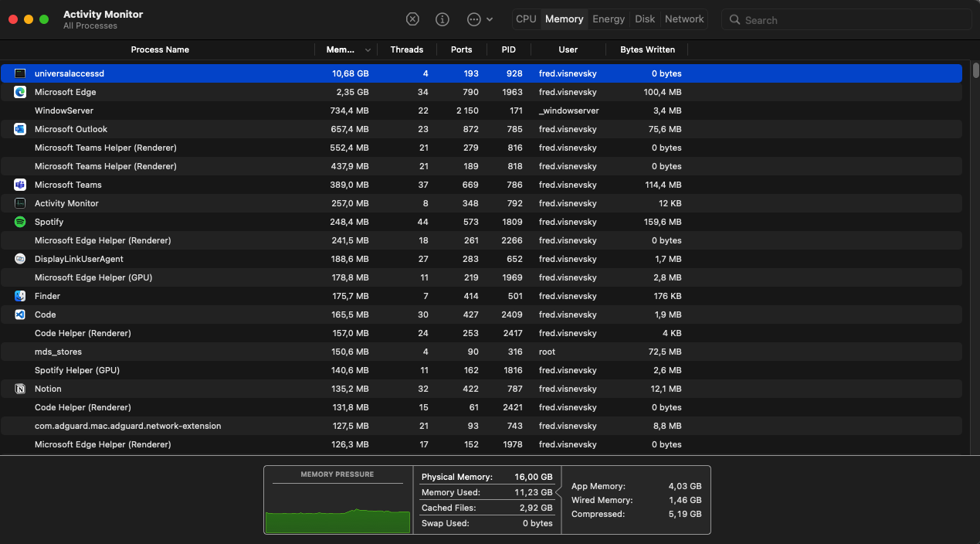Click the Finder process name text

pyautogui.click(x=47, y=296)
